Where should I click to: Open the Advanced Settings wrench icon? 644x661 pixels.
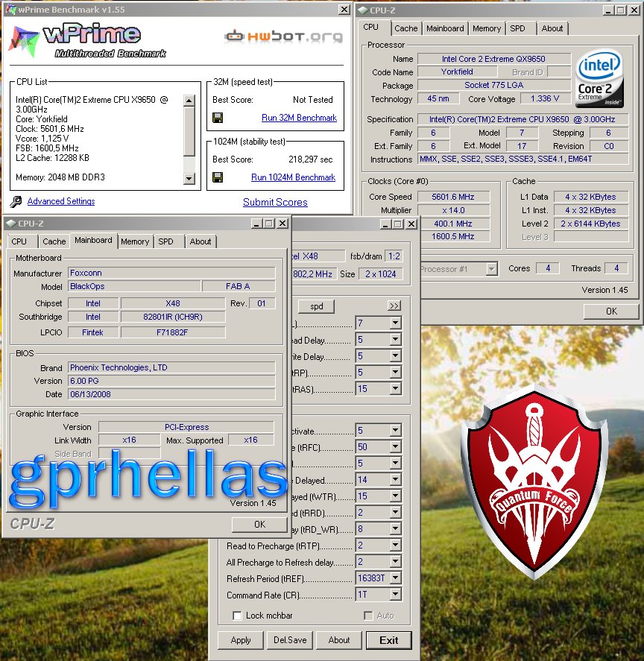16,201
